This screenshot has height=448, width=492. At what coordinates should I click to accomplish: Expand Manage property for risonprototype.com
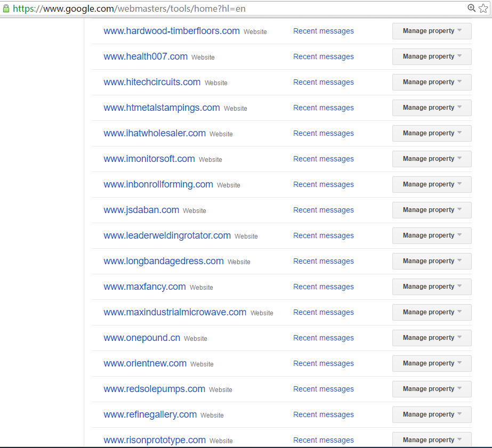(432, 439)
